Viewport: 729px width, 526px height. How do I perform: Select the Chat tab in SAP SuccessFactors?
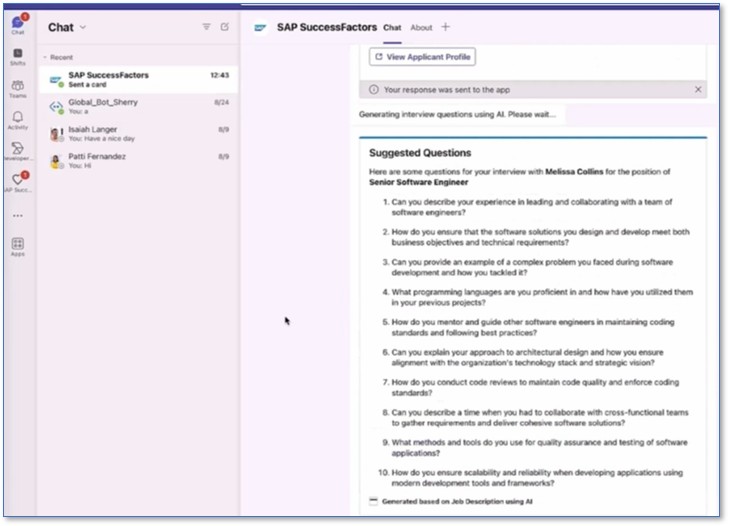click(x=392, y=27)
